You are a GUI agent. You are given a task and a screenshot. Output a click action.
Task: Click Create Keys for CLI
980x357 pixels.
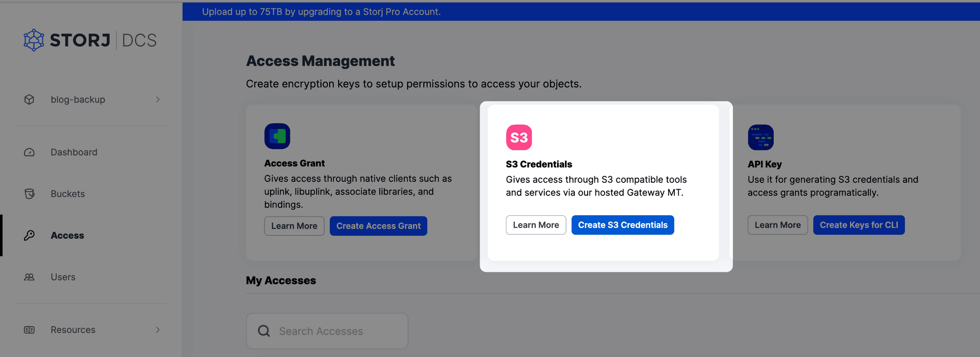pyautogui.click(x=858, y=225)
